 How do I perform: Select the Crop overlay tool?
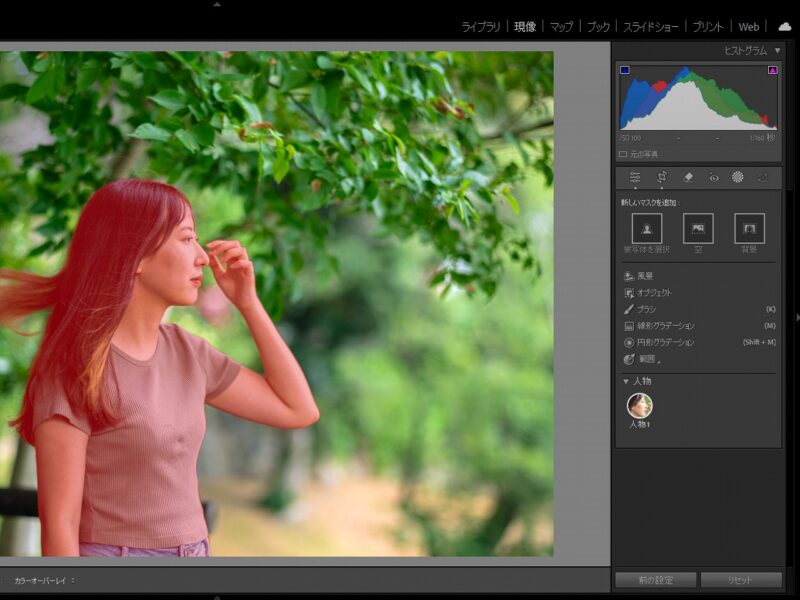[661, 177]
